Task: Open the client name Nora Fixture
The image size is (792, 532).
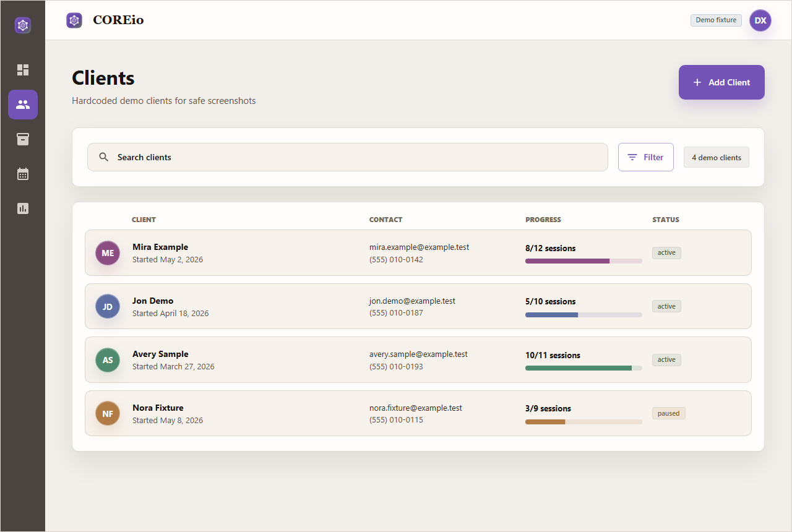Action: coord(158,408)
